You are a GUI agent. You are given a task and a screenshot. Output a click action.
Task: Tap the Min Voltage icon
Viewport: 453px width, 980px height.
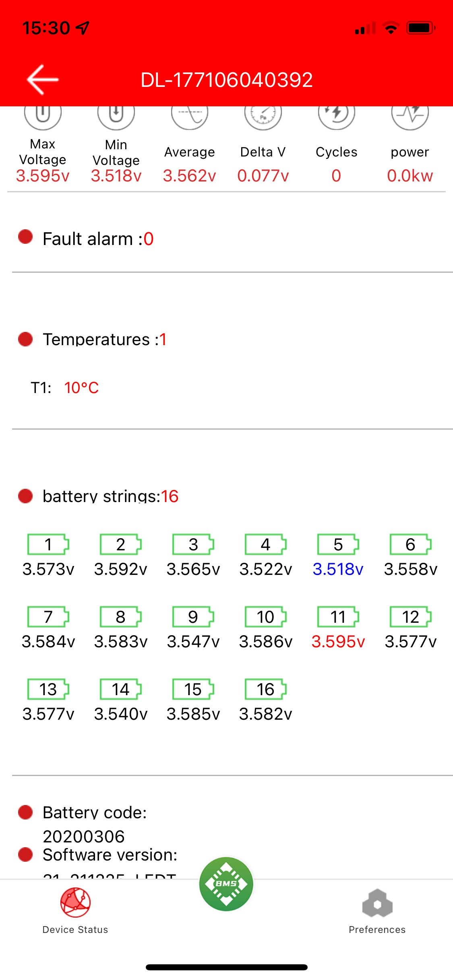pos(116,115)
